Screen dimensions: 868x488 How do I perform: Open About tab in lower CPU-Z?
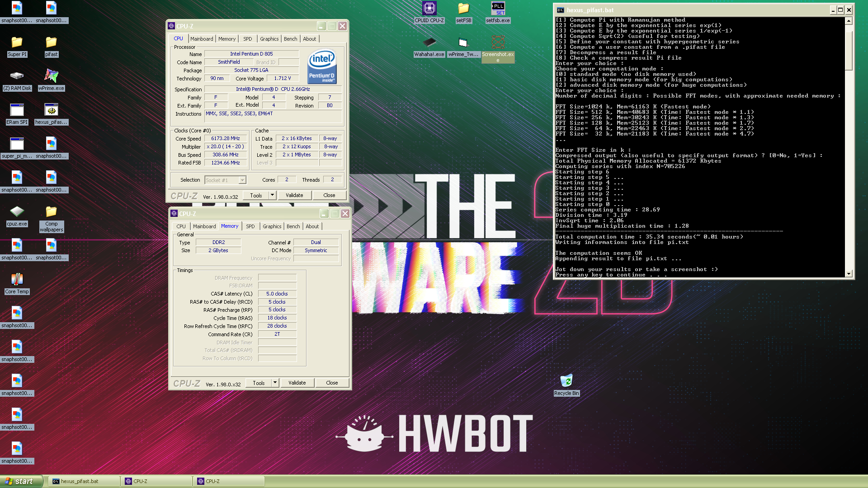pos(312,226)
